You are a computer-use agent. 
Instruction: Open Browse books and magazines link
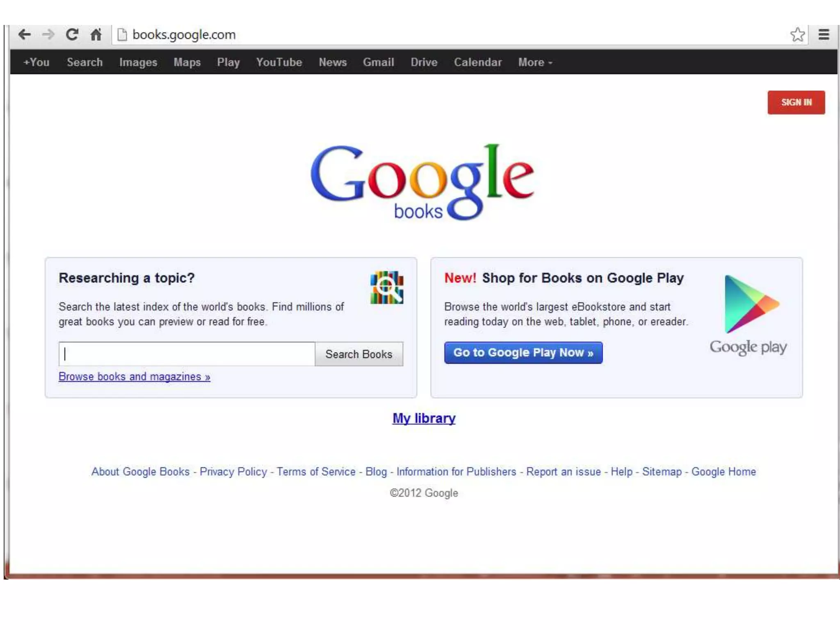coord(134,377)
